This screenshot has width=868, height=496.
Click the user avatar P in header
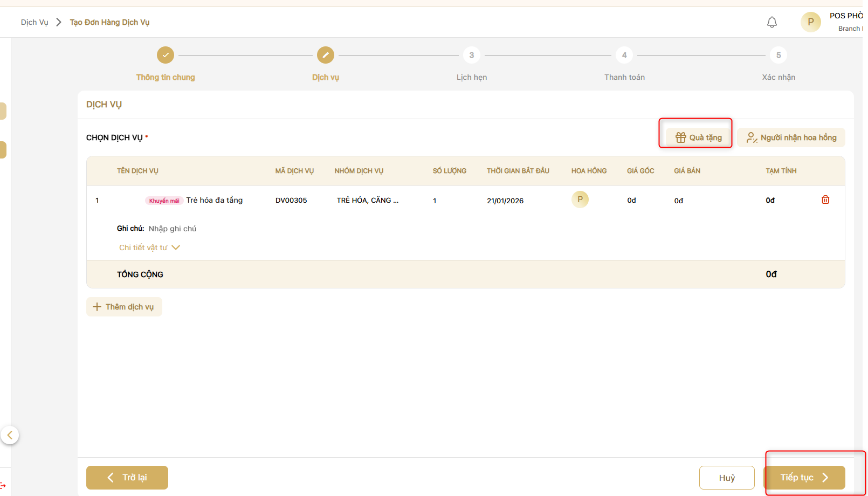pos(810,22)
